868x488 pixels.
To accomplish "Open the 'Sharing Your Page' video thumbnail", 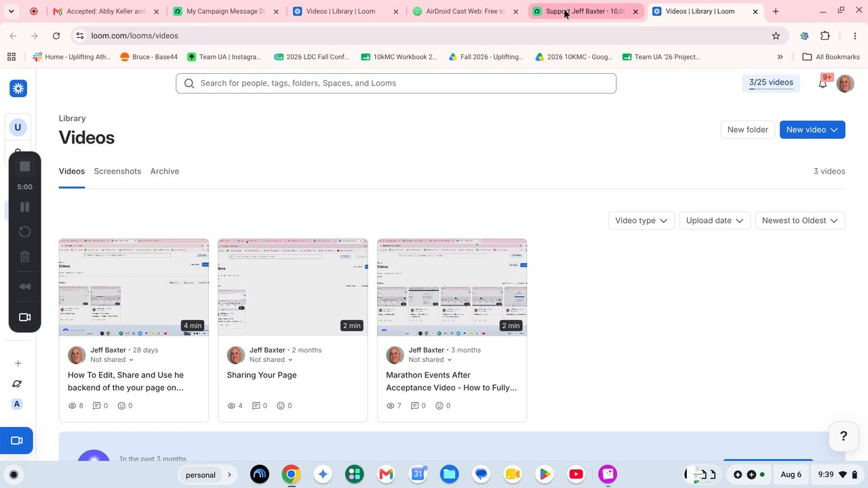I will coord(293,287).
